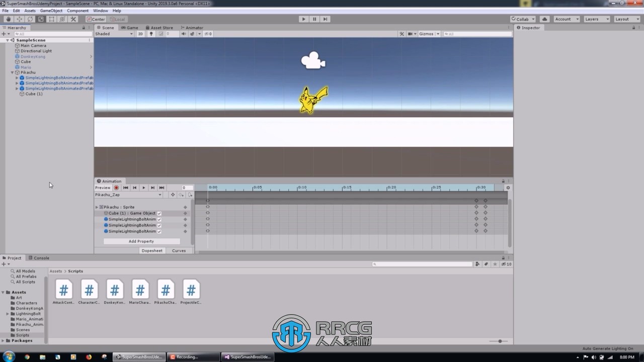This screenshot has width=644, height=362.
Task: Select DonkeyKong in Hierarchy
Action: (x=33, y=56)
